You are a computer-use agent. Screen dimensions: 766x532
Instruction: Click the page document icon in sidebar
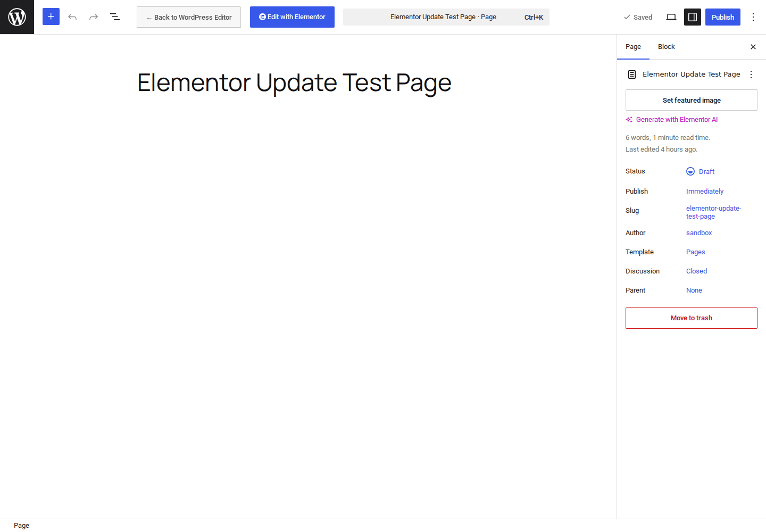[x=632, y=74]
